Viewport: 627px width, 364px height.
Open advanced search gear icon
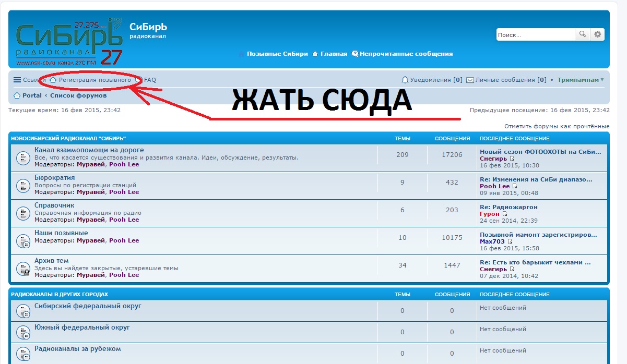pos(598,34)
